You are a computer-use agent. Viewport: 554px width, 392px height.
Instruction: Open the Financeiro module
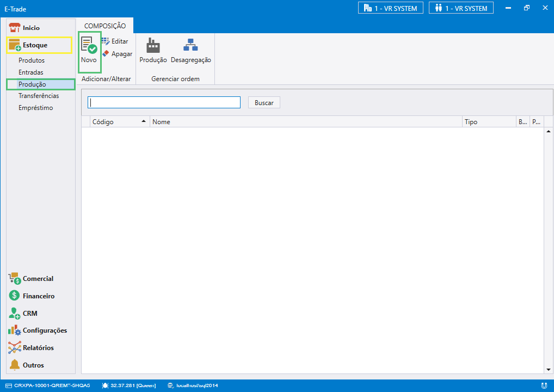coord(32,296)
